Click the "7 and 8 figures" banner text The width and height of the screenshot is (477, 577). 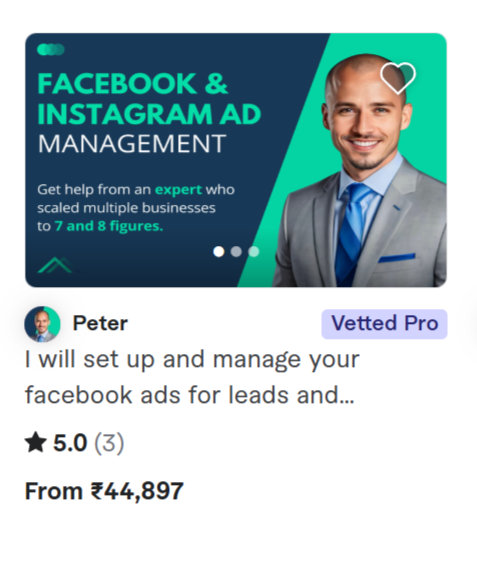coord(109,226)
